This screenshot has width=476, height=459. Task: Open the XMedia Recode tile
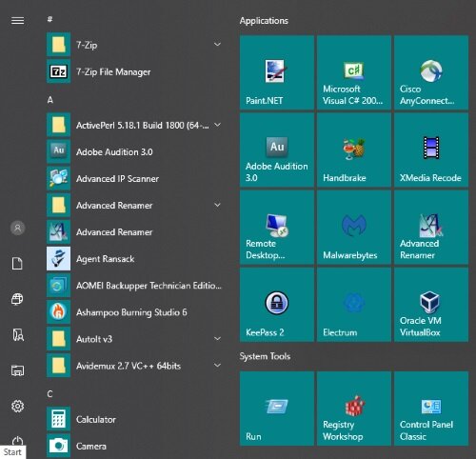point(431,150)
